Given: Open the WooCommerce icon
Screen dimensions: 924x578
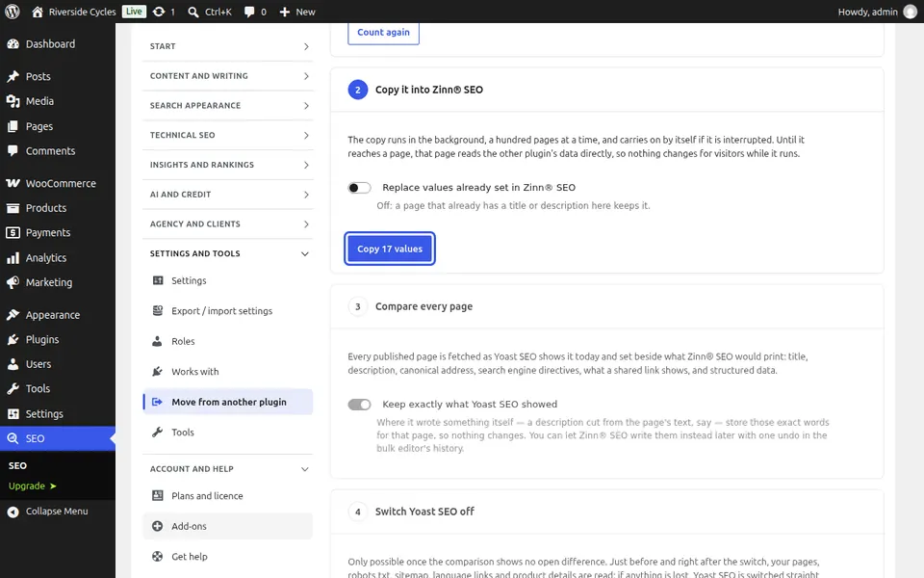Looking at the screenshot, I should 13,183.
